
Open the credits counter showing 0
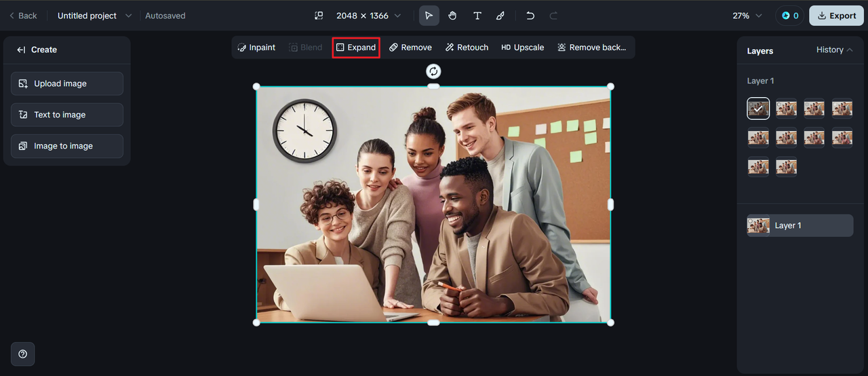coord(790,16)
